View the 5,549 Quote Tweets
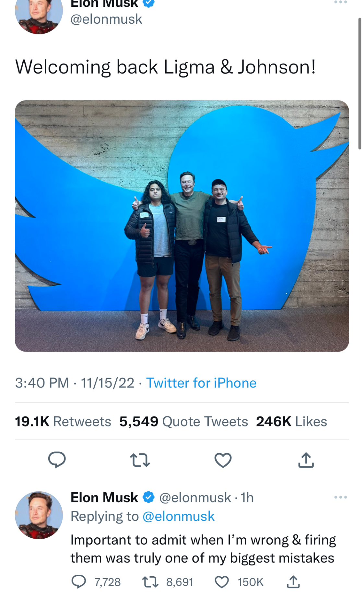The height and width of the screenshot is (599, 364). [183, 422]
